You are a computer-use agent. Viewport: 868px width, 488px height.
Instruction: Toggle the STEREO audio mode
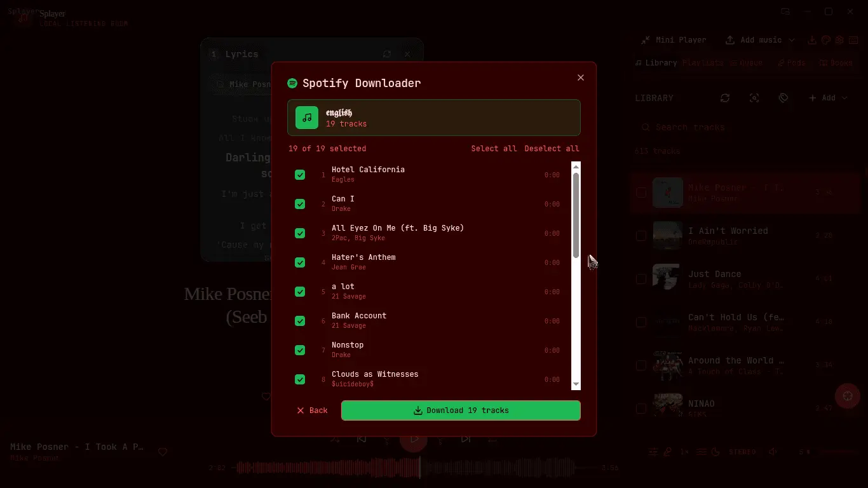tap(742, 452)
